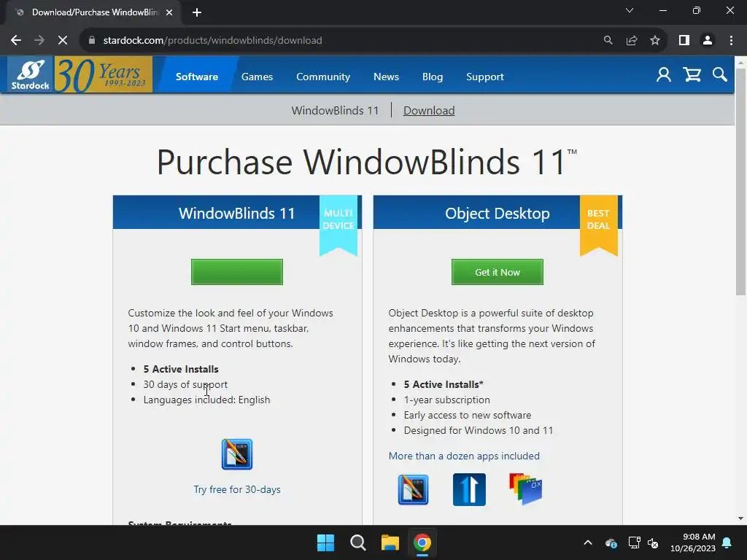The height and width of the screenshot is (560, 747).
Task: Click More than a dozen apps included
Action: coord(464,456)
